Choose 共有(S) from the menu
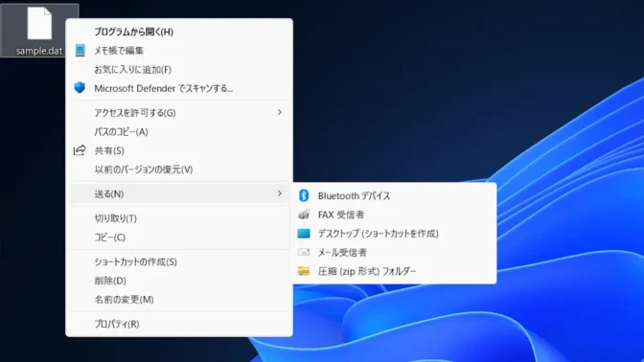The width and height of the screenshot is (644, 362). pos(179,150)
